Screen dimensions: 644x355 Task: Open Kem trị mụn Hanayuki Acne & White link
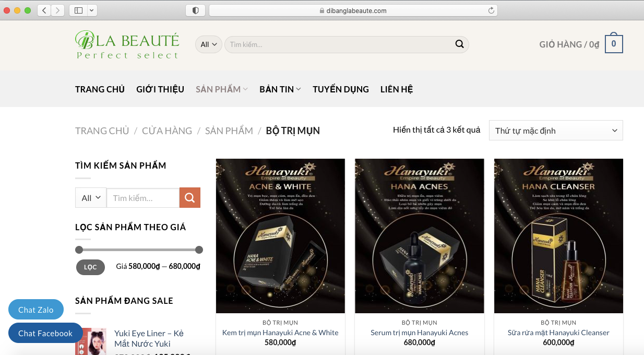tap(280, 333)
